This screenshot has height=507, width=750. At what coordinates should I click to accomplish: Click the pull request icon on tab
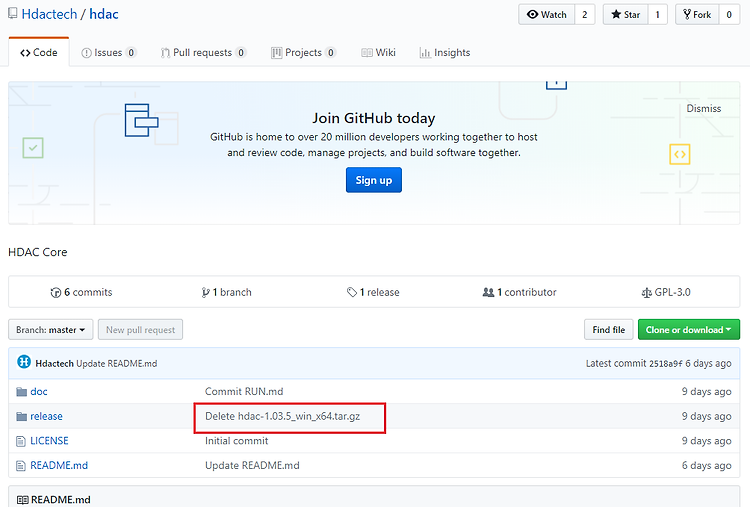[x=165, y=53]
